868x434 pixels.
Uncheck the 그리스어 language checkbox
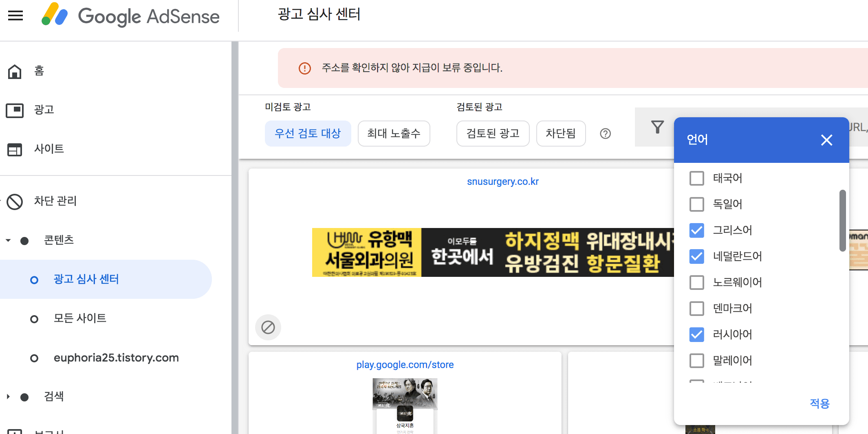[697, 230]
